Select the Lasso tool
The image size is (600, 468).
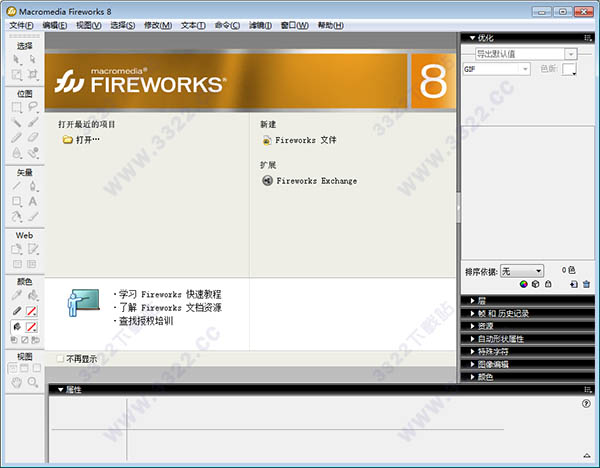point(33,107)
